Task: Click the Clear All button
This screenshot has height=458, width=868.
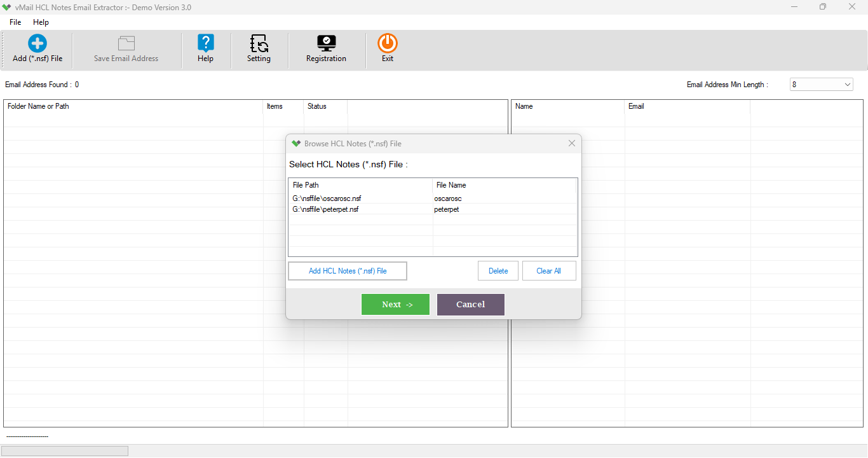Action: coord(549,271)
